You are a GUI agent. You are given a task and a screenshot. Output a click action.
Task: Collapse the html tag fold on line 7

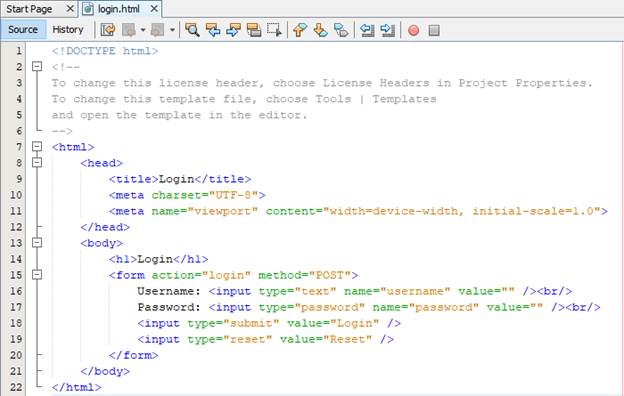(x=37, y=146)
